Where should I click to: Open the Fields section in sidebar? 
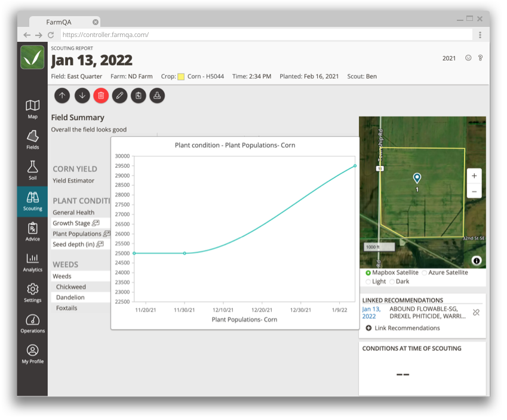32,140
